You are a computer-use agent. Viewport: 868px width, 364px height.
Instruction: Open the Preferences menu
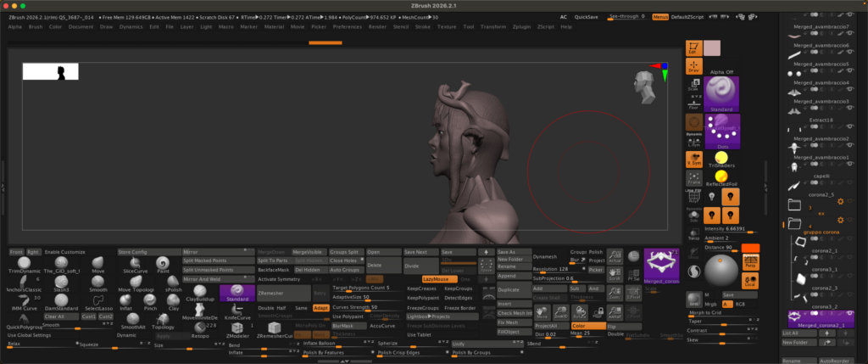pos(347,26)
